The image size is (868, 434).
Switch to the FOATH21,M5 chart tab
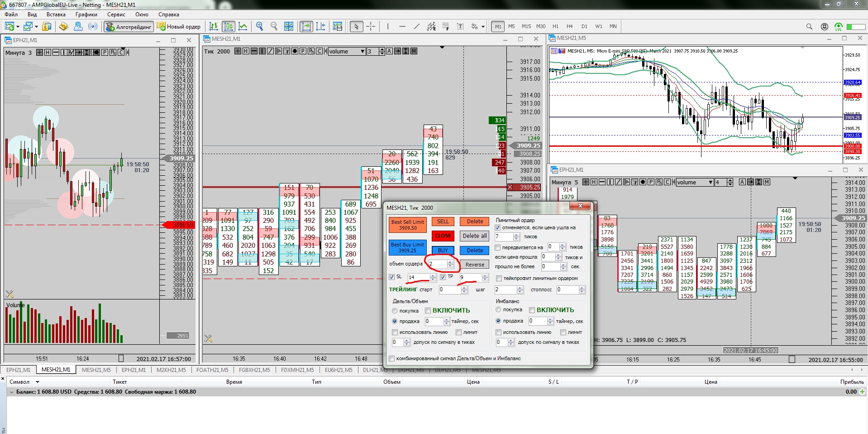[212, 370]
